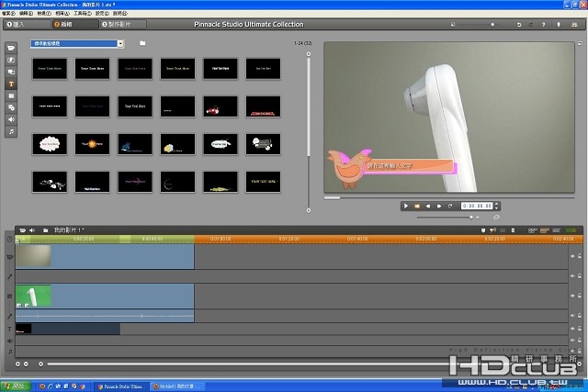Open the last menu (Help) in menu bar
This screenshot has height=392, width=588.
point(120,13)
